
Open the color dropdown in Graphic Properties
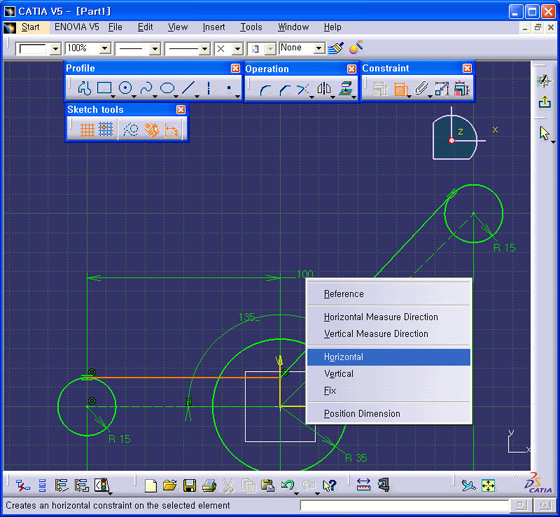[x=55, y=49]
